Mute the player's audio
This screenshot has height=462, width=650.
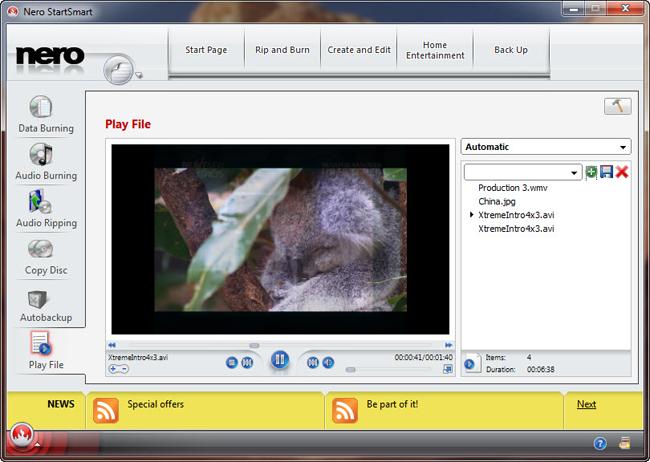329,362
